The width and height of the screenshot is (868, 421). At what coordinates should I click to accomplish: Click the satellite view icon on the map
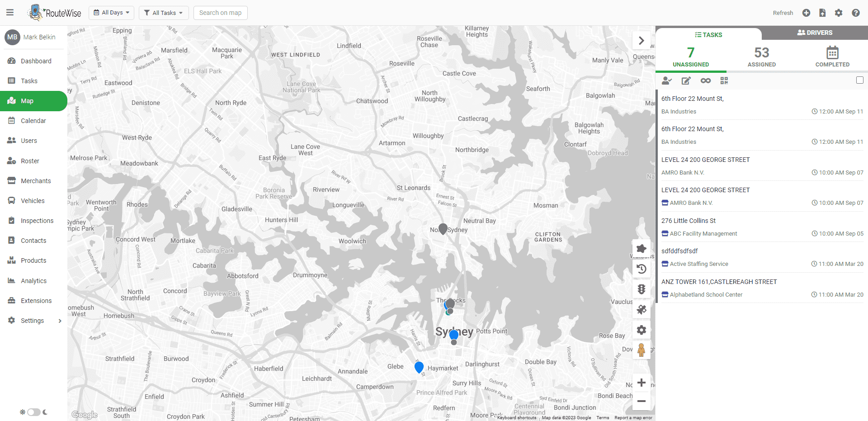(642, 309)
